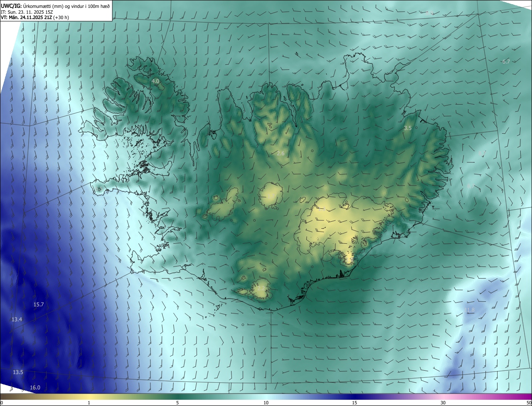This screenshot has height=406, width=532.
Task: Click the 6.7 value label over the sea
Action: click(x=506, y=61)
